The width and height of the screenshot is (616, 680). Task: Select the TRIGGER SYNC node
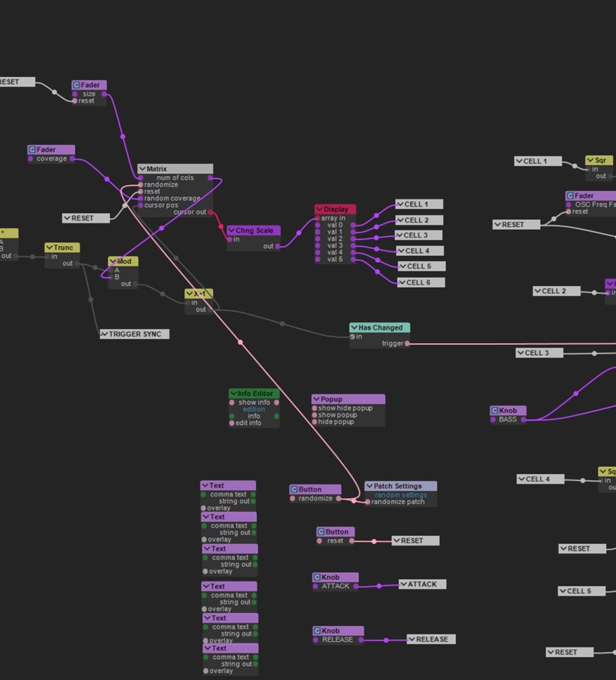(134, 334)
